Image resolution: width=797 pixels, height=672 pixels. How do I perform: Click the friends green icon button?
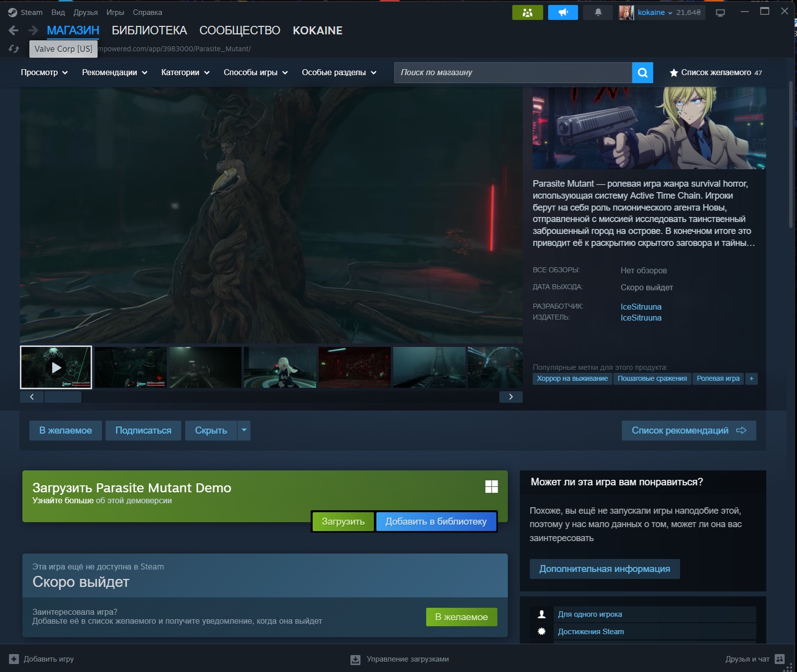coord(527,12)
